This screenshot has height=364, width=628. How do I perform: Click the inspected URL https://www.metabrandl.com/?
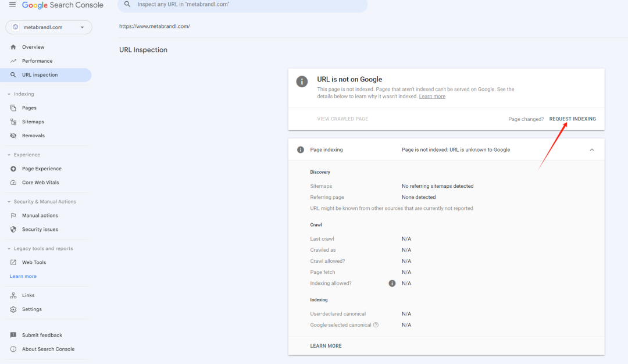point(155,26)
